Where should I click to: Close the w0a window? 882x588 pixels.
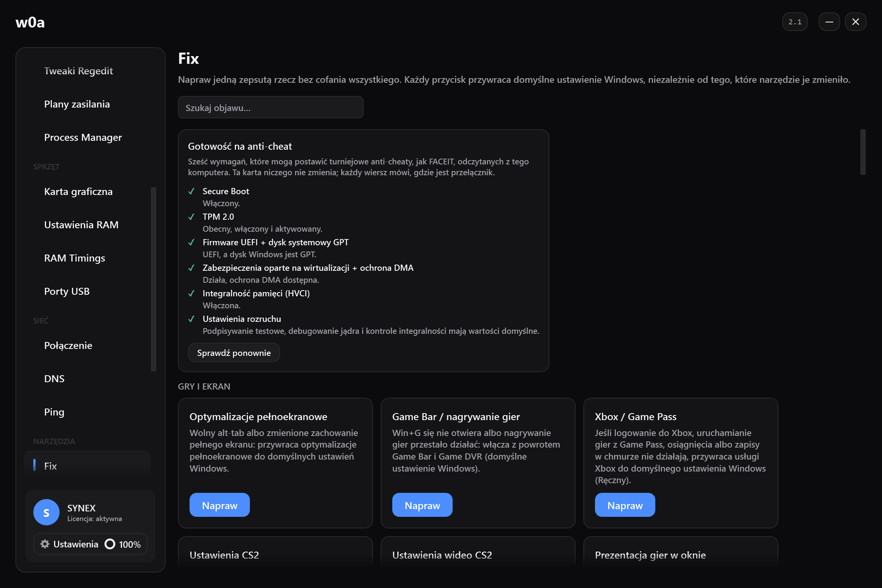pos(855,22)
